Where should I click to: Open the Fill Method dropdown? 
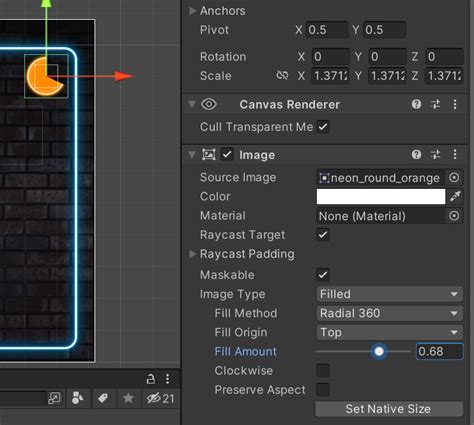(389, 313)
